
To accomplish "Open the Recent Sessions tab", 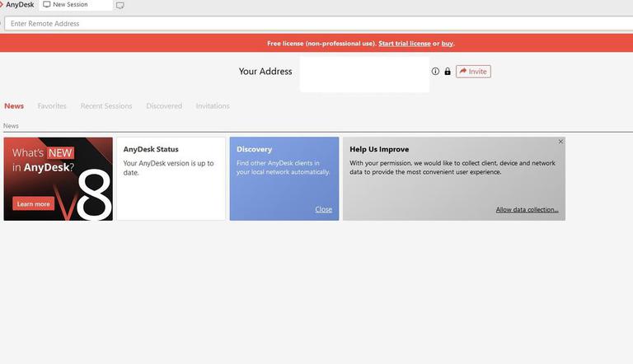I will point(106,105).
